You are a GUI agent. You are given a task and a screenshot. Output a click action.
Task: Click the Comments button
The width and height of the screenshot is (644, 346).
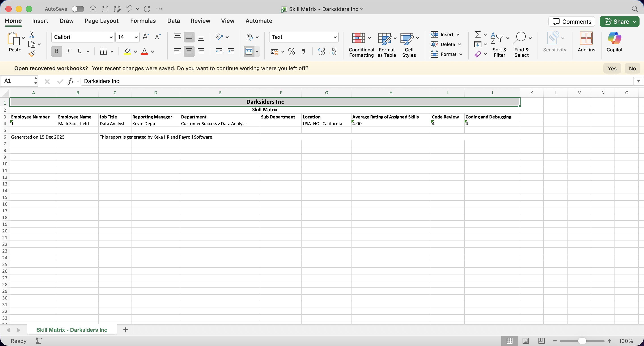572,21
